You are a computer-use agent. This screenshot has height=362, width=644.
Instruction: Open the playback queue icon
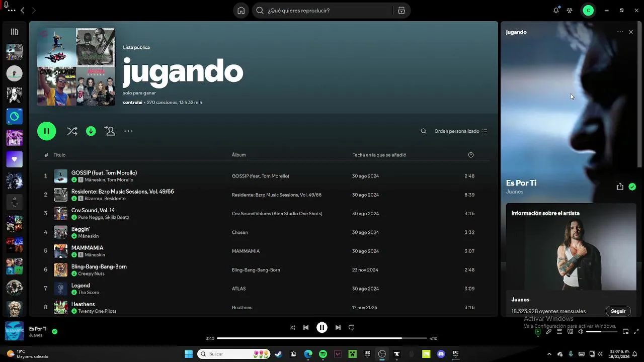tap(559, 332)
